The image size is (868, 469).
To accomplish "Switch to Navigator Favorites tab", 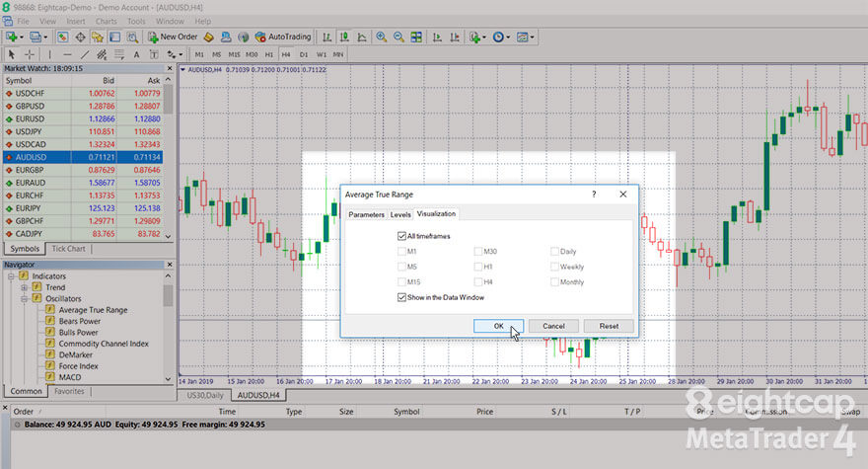I will click(69, 391).
